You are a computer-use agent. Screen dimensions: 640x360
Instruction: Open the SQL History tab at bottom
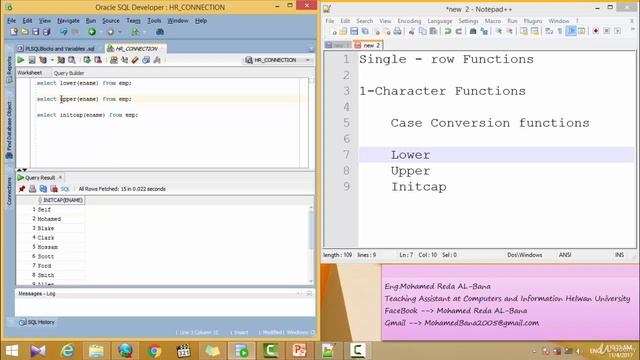(37, 322)
